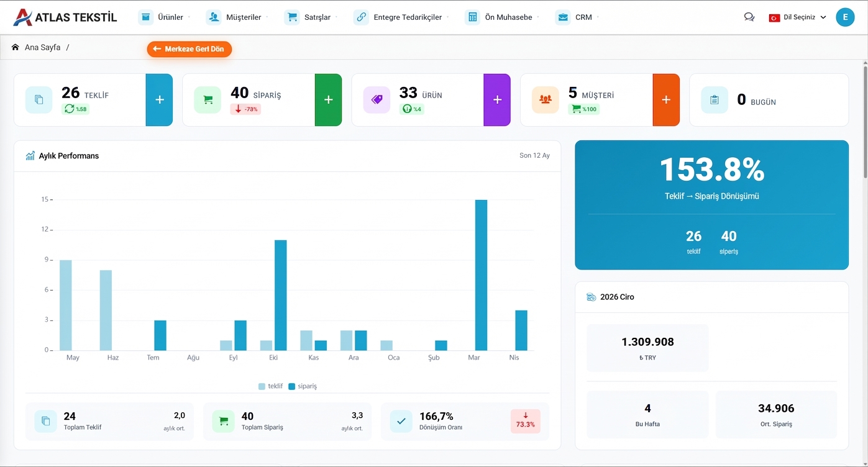Click the Merkeze Geri Dön button
The height and width of the screenshot is (467, 868).
point(189,48)
